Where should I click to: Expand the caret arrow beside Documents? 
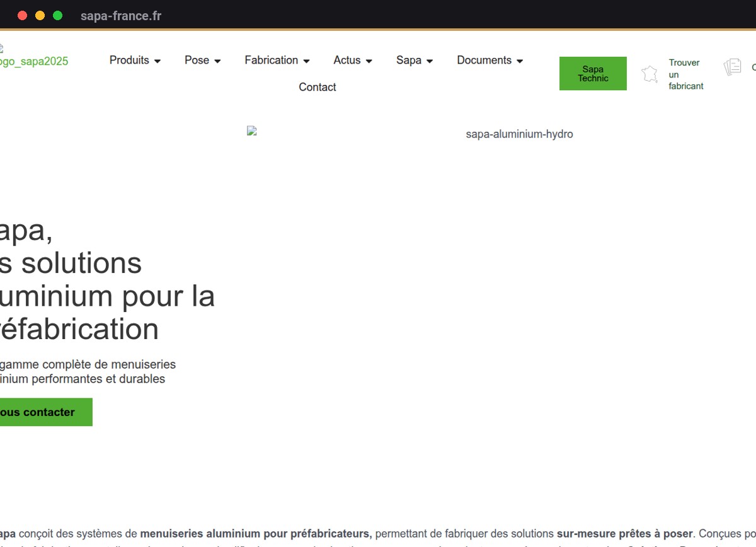520,61
